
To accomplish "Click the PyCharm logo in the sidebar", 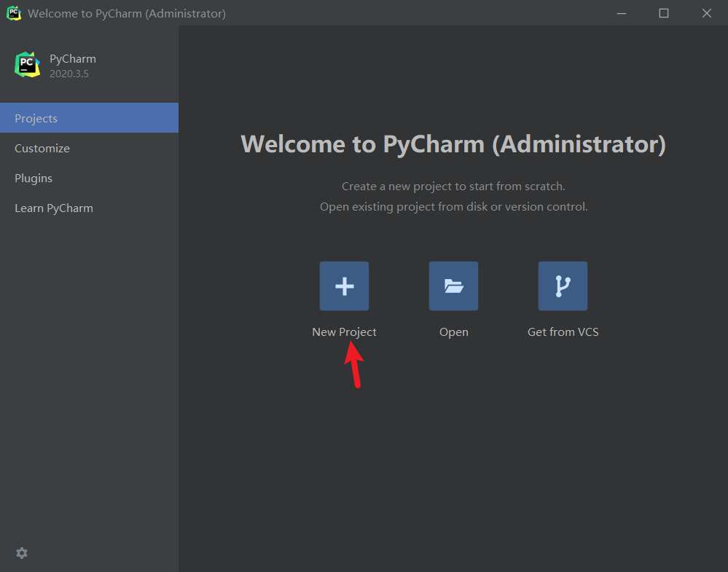I will pyautogui.click(x=28, y=65).
